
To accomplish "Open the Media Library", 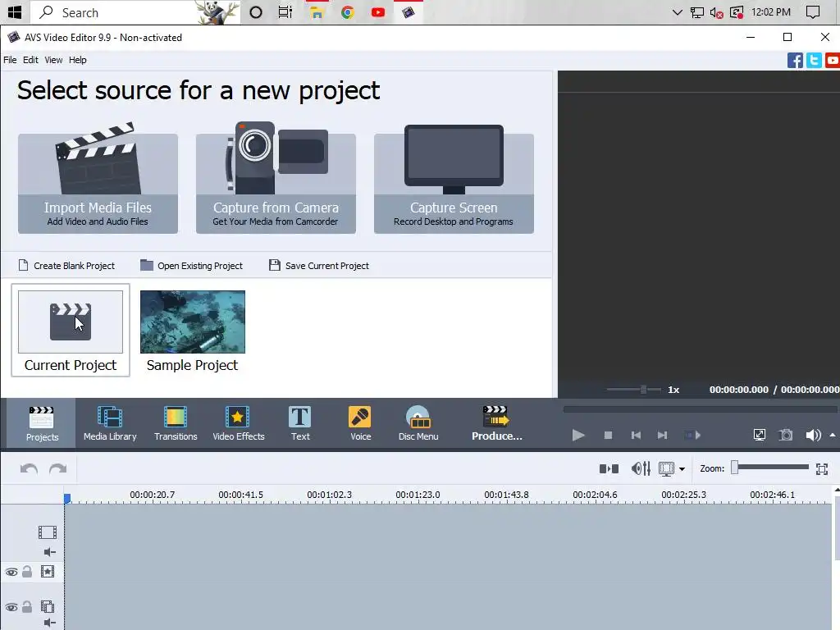I will click(110, 423).
